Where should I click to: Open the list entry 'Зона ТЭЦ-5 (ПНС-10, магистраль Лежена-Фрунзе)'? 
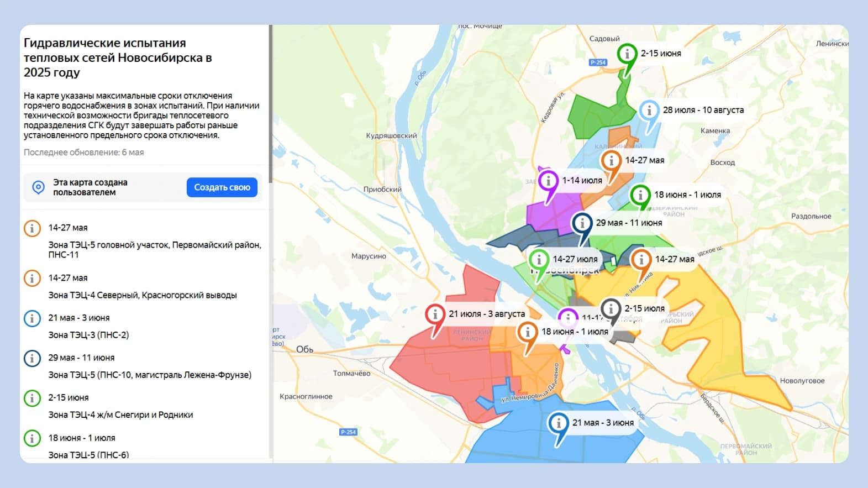click(145, 366)
